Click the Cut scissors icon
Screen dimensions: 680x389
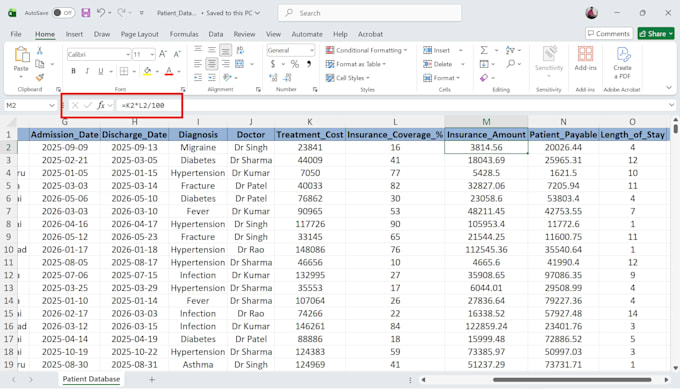click(39, 51)
